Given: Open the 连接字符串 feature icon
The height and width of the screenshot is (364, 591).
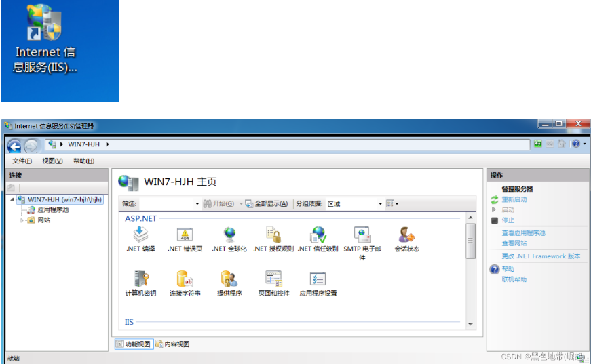Looking at the screenshot, I should click(x=185, y=283).
